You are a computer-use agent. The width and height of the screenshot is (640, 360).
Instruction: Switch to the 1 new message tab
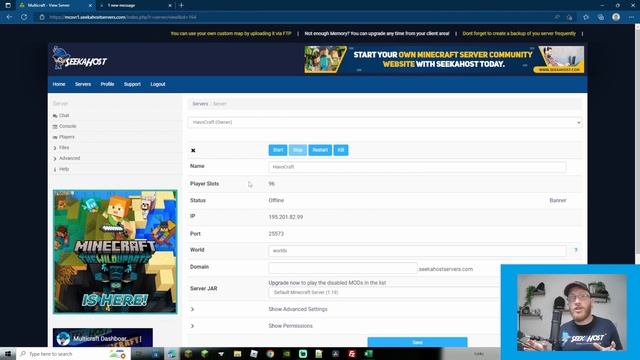coord(135,5)
